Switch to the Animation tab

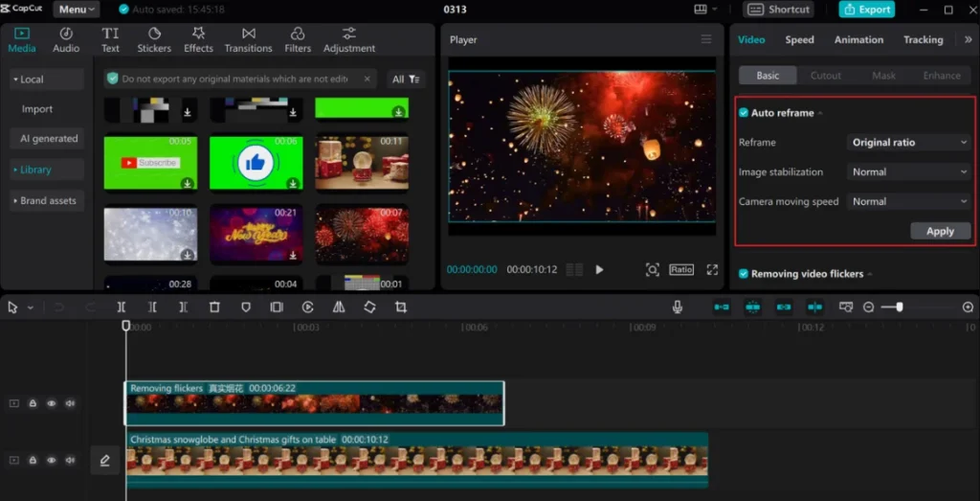coord(858,39)
